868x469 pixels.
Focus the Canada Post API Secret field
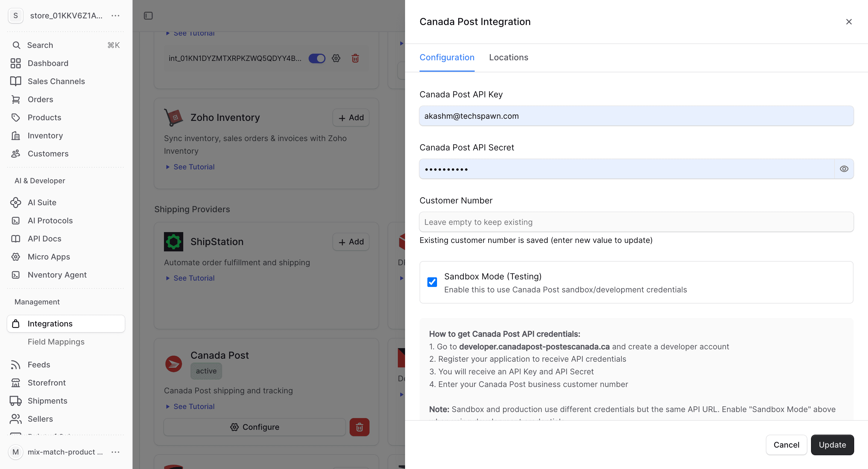[627, 169]
